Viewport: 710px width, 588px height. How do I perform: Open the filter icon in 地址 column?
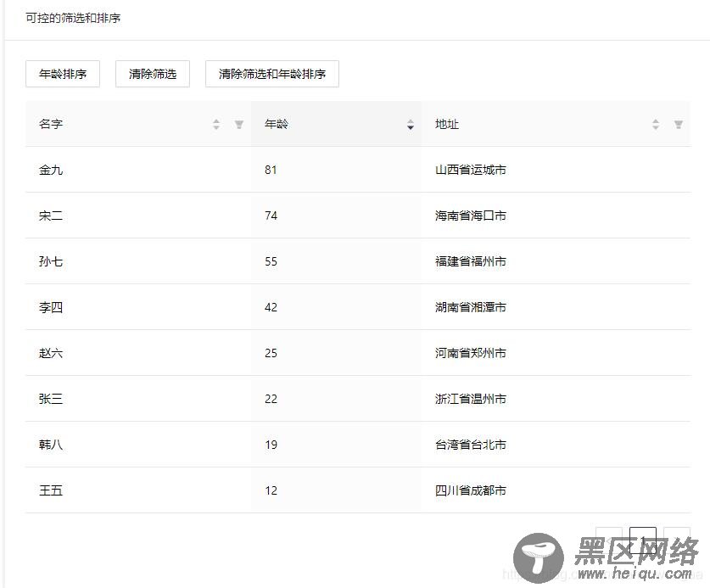(x=679, y=124)
